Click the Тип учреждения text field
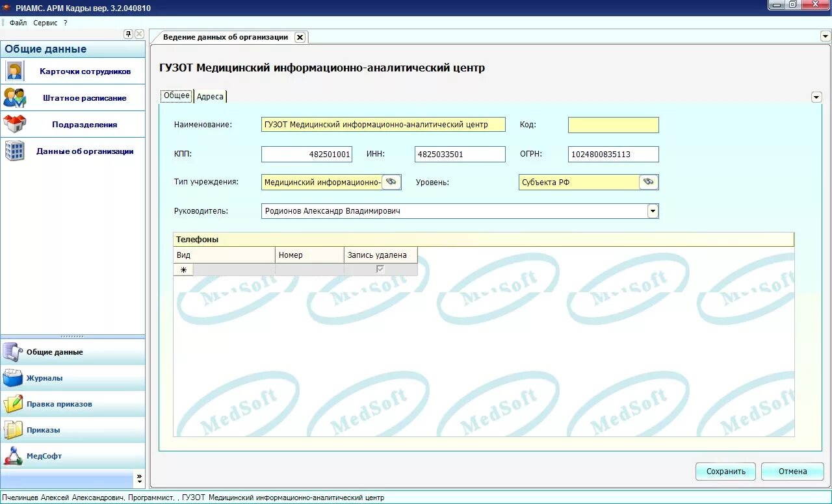 [x=322, y=183]
